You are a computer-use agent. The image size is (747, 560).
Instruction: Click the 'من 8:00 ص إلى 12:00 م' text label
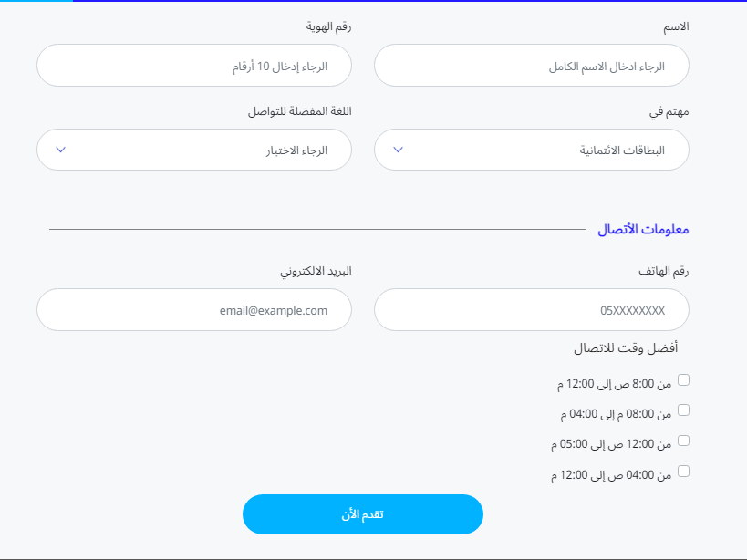click(x=615, y=384)
